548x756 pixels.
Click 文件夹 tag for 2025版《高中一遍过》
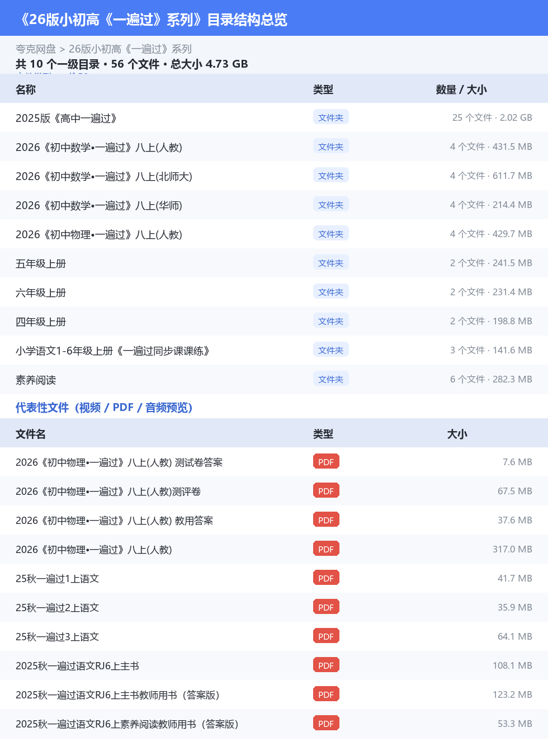pos(331,117)
